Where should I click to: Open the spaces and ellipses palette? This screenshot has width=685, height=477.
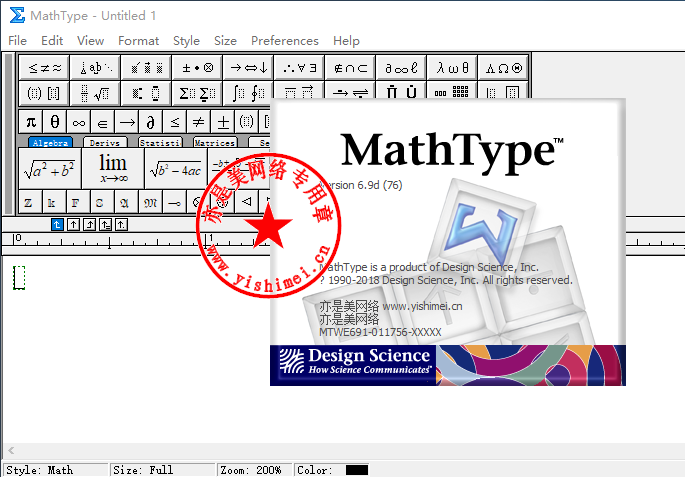(95, 68)
